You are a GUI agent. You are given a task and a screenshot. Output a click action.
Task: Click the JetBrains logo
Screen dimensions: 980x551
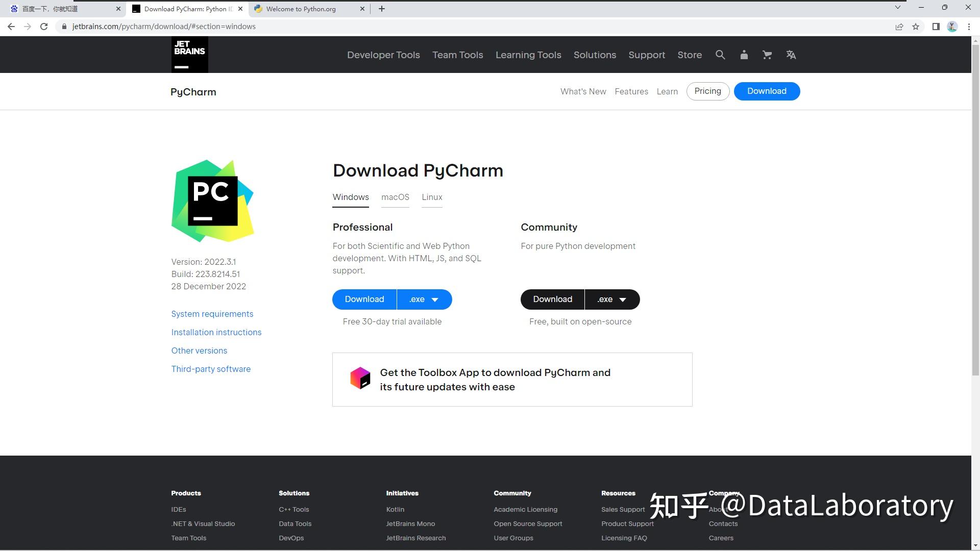coord(189,55)
